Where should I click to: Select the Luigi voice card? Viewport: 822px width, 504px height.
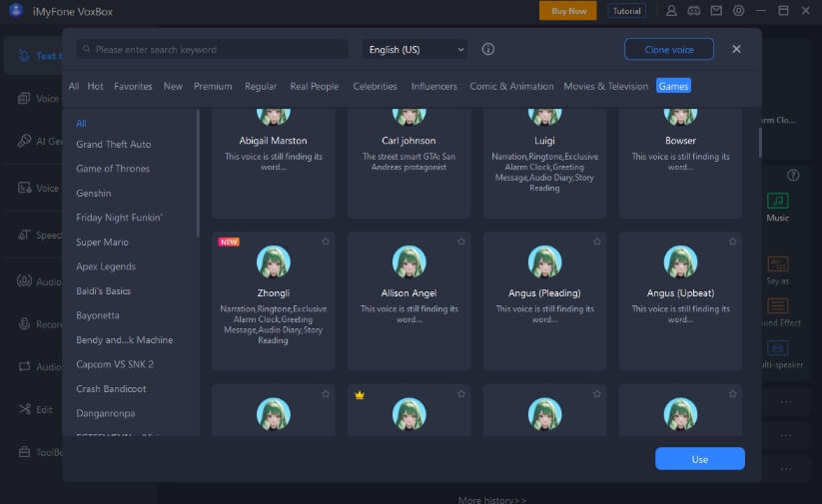click(544, 163)
